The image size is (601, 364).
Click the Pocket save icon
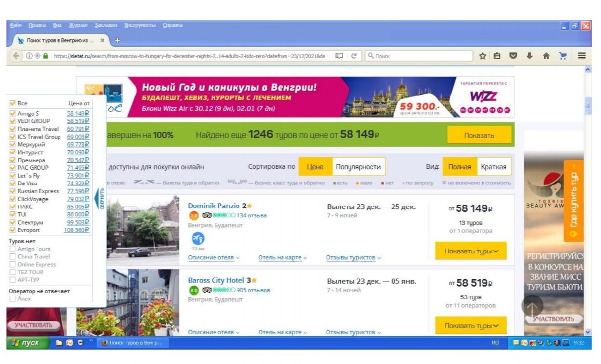pyautogui.click(x=513, y=56)
